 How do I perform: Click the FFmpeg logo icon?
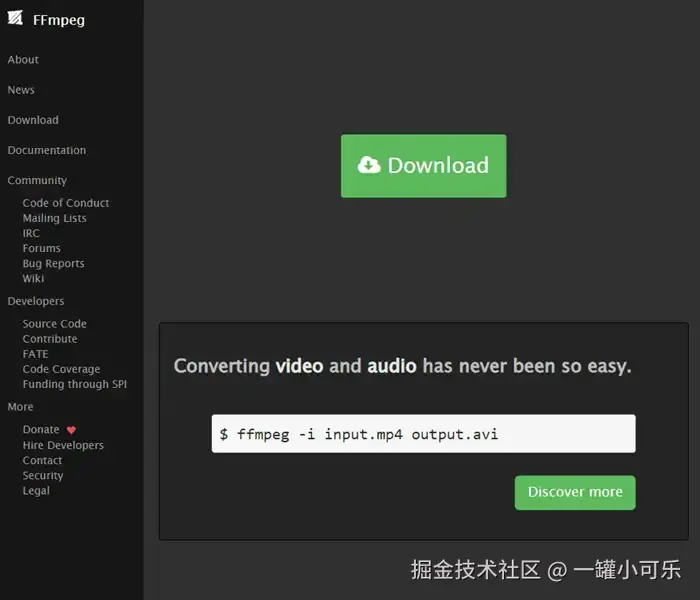15,18
